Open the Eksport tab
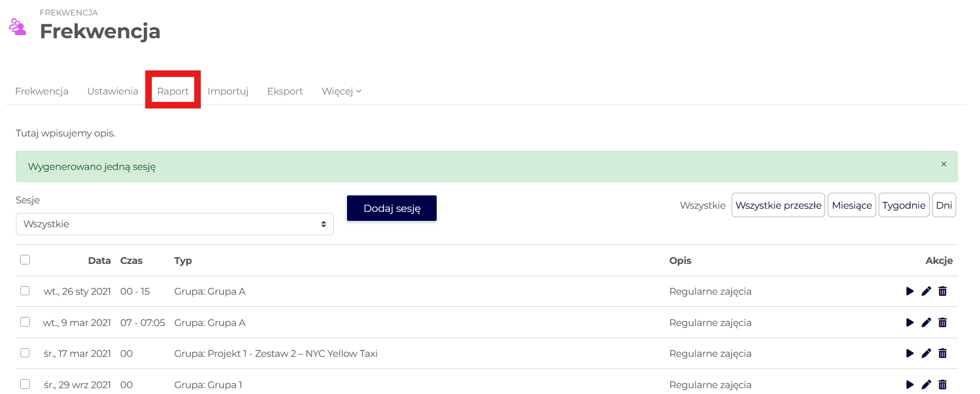 click(x=285, y=91)
